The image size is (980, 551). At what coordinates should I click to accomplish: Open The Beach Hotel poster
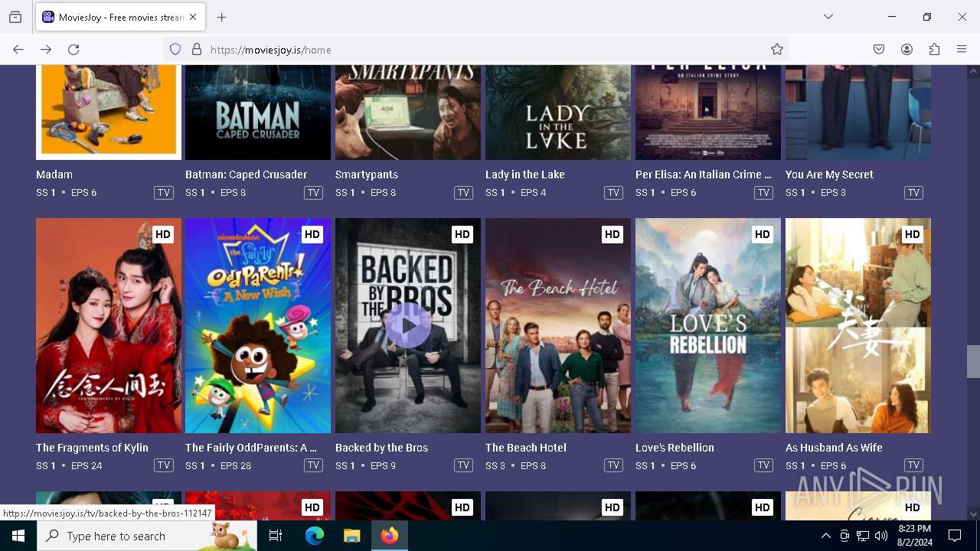(x=558, y=326)
